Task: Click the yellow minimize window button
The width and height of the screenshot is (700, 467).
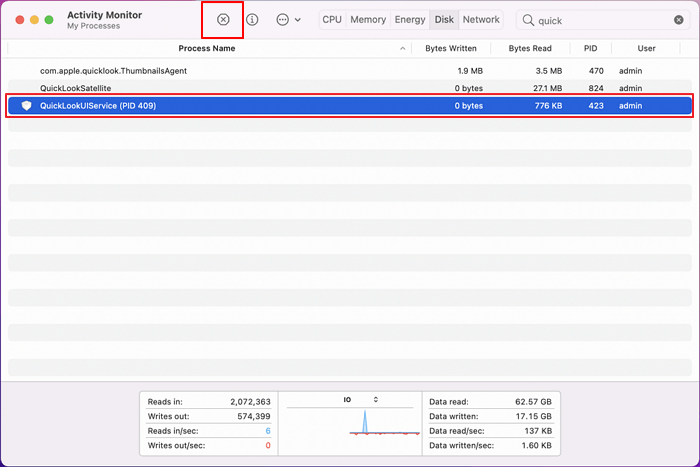Action: [x=30, y=20]
